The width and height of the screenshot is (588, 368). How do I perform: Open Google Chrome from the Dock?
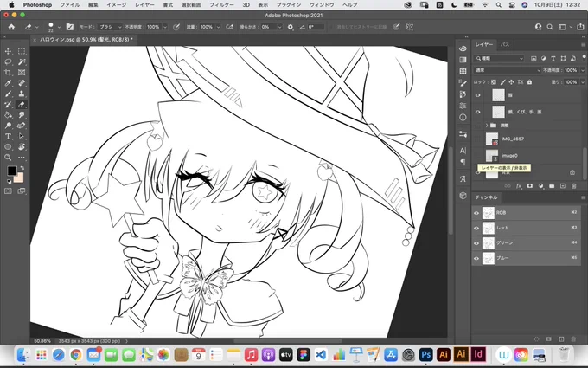click(76, 354)
